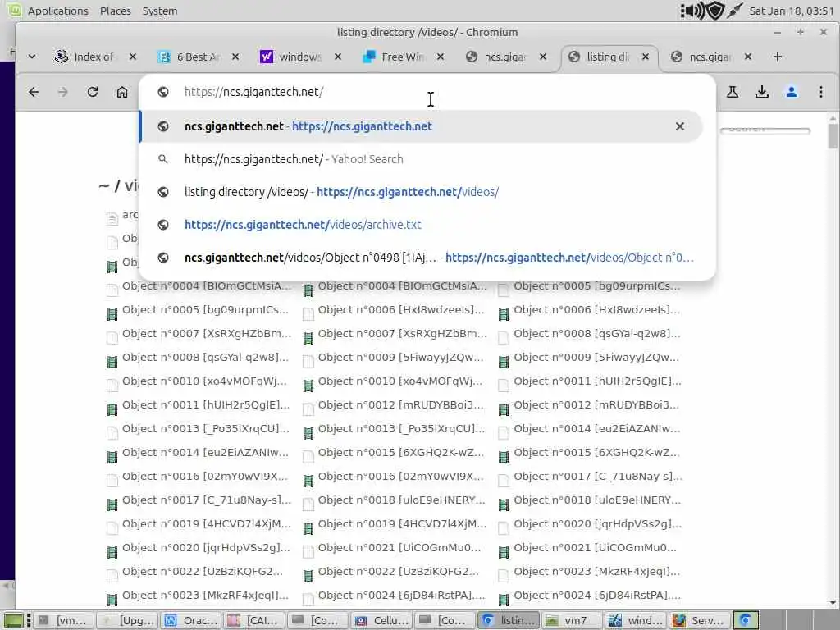This screenshot has height=630, width=840.
Task: Click the last Chromium taskbar icon
Action: 745,620
